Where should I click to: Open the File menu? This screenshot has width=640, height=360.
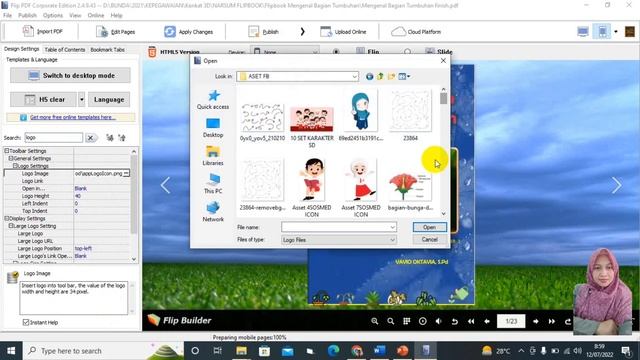pyautogui.click(x=7, y=15)
